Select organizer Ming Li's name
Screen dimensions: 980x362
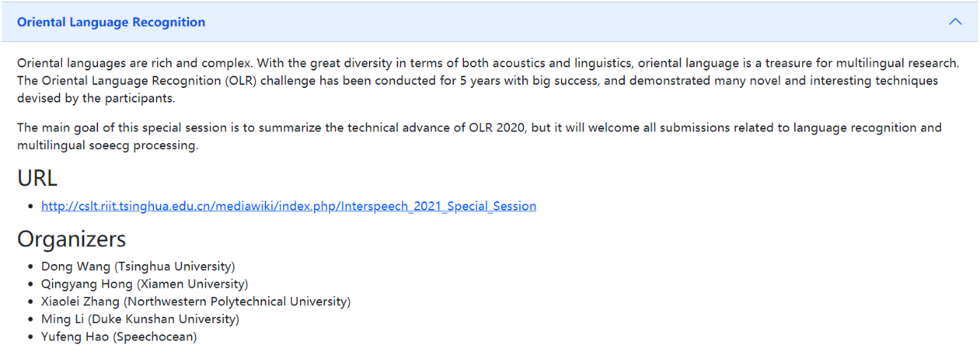[x=63, y=319]
